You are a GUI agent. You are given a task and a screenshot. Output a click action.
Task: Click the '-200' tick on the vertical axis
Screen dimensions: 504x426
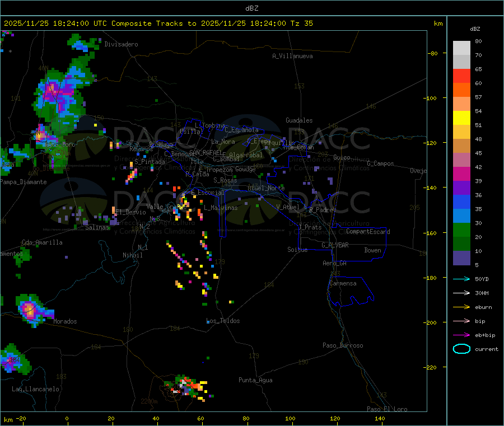coord(431,322)
